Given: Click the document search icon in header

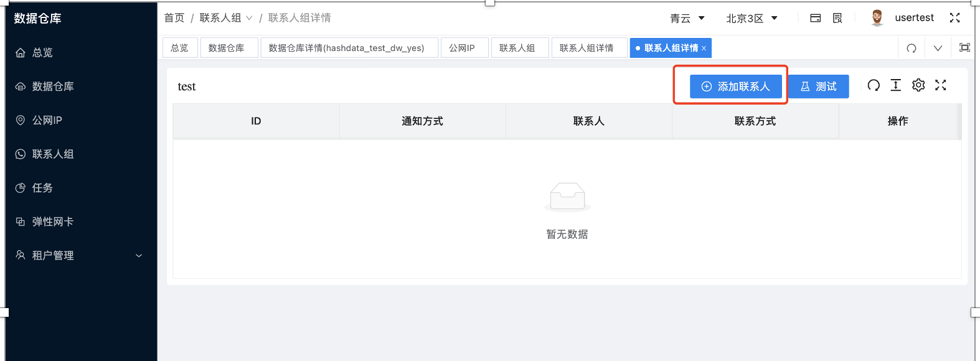Looking at the screenshot, I should 837,18.
